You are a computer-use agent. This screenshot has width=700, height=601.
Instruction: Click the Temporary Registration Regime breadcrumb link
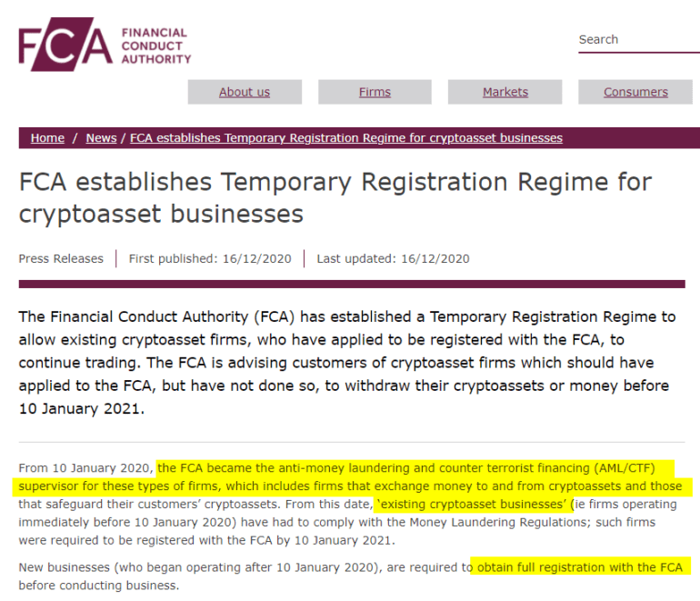(346, 138)
